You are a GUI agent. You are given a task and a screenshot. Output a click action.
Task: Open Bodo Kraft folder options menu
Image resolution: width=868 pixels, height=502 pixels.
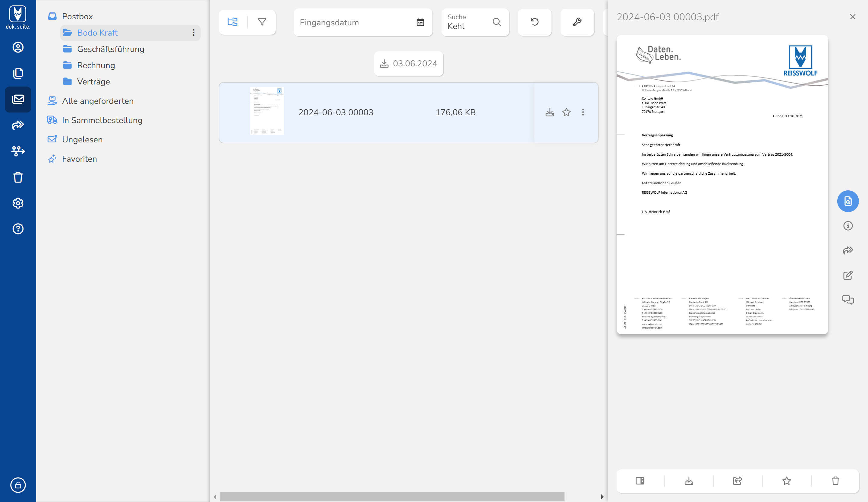click(x=193, y=33)
